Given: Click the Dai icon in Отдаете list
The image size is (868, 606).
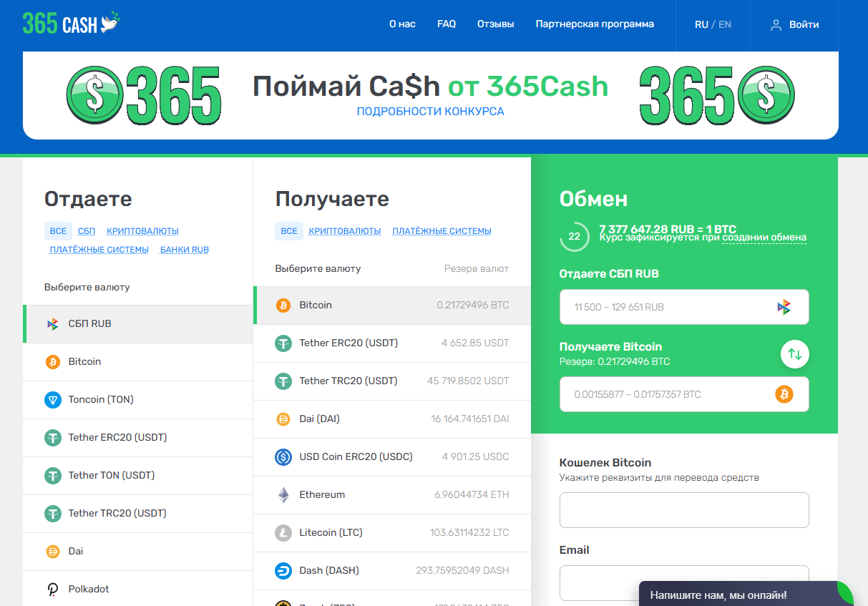Looking at the screenshot, I should pyautogui.click(x=53, y=552).
